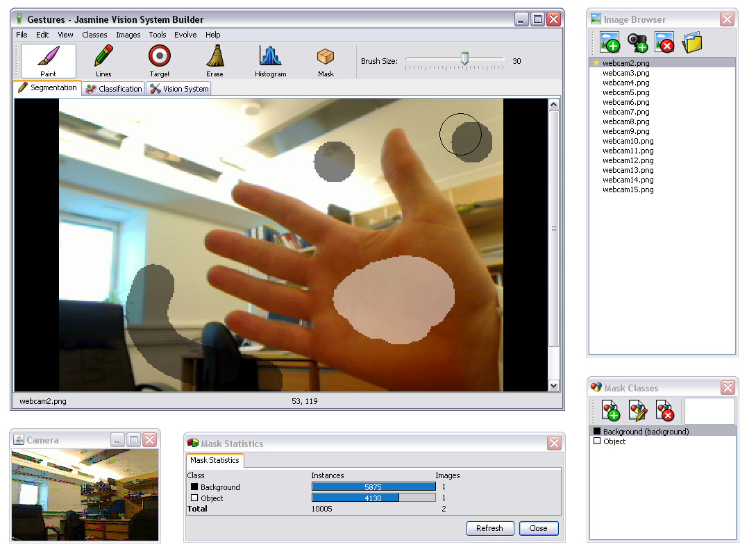Image resolution: width=756 pixels, height=558 pixels.
Task: Open the Help menu
Action: pos(212,35)
